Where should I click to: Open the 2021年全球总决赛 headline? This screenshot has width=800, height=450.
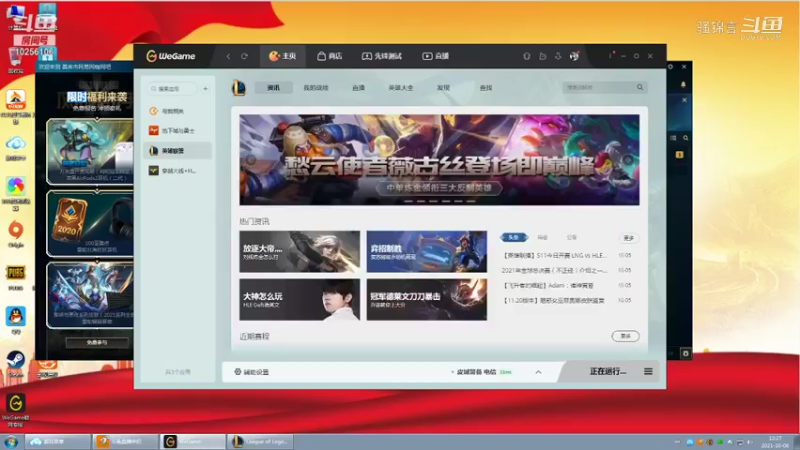[x=555, y=270]
